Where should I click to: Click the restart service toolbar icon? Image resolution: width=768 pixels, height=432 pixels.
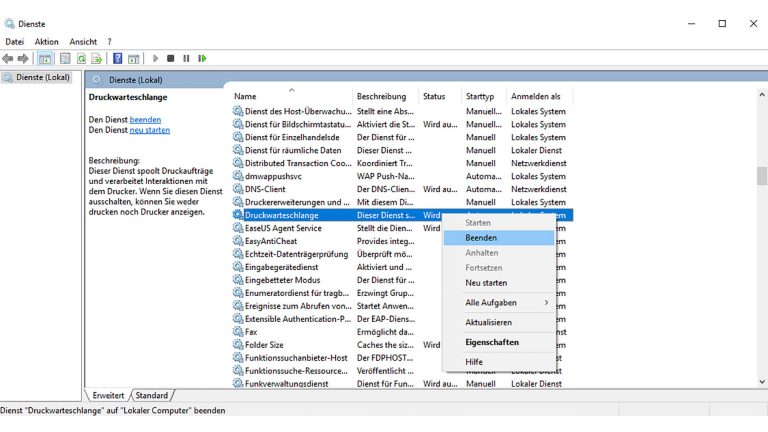[x=202, y=58]
